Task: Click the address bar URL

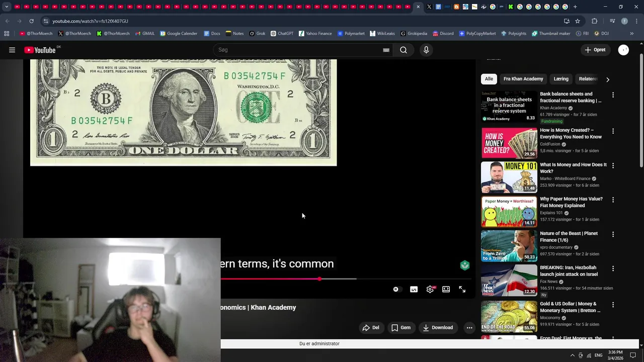Action: [90, 21]
